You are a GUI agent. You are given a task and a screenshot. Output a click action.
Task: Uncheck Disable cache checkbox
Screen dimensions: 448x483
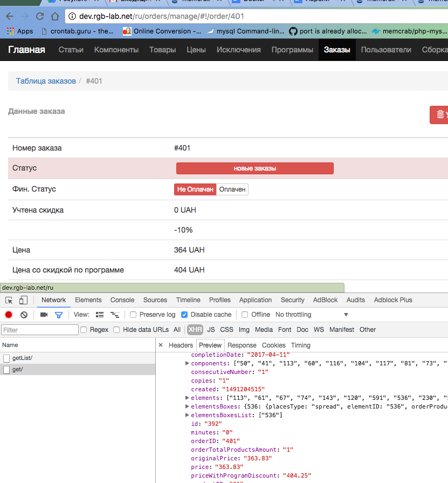[x=184, y=315]
